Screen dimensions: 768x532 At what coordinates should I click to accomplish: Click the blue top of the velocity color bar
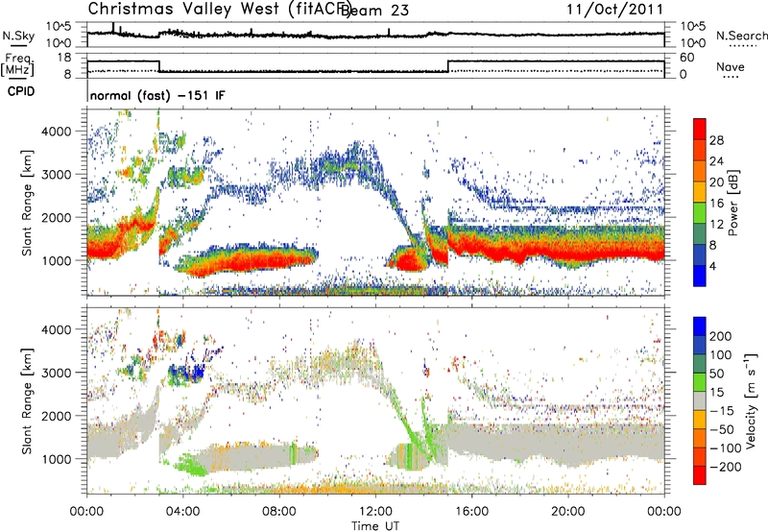pyautogui.click(x=700, y=326)
